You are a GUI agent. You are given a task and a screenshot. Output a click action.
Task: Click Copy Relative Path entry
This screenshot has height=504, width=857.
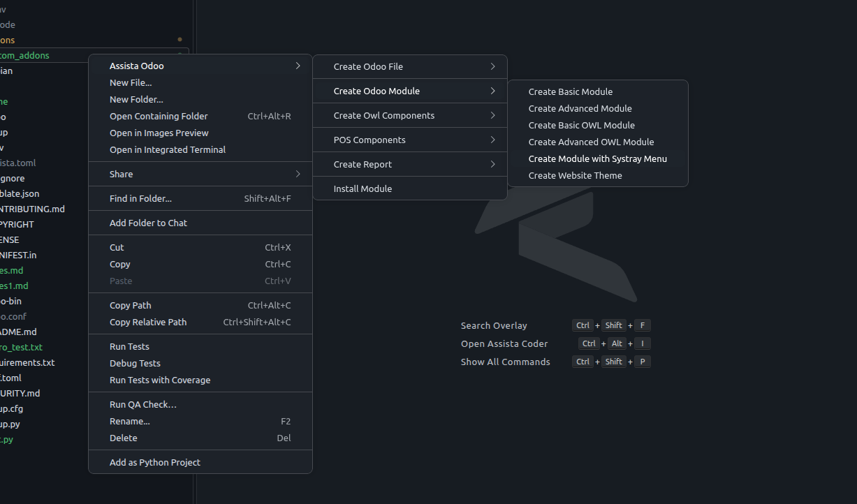pos(200,322)
